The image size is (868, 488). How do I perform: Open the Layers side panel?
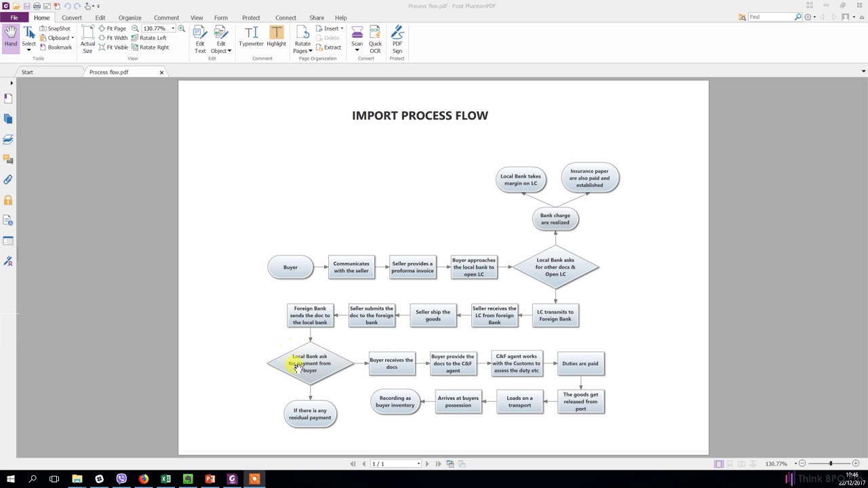tap(8, 139)
